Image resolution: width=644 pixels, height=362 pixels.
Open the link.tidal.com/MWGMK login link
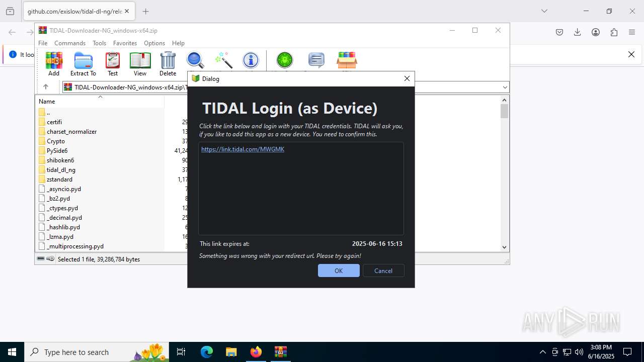tap(243, 149)
